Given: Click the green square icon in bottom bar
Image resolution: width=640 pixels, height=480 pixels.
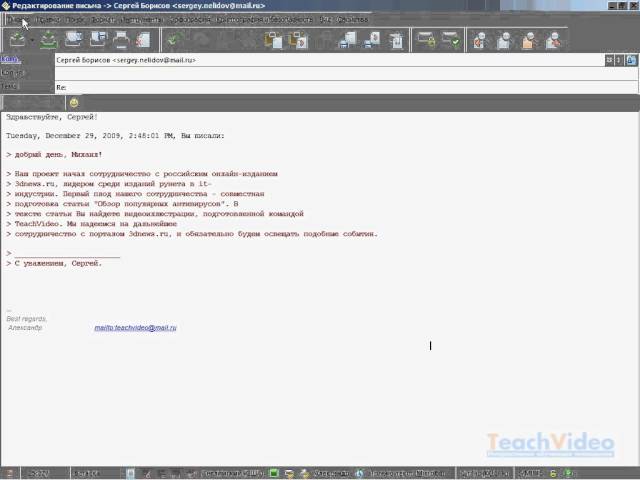Looking at the screenshot, I should coord(274,473).
